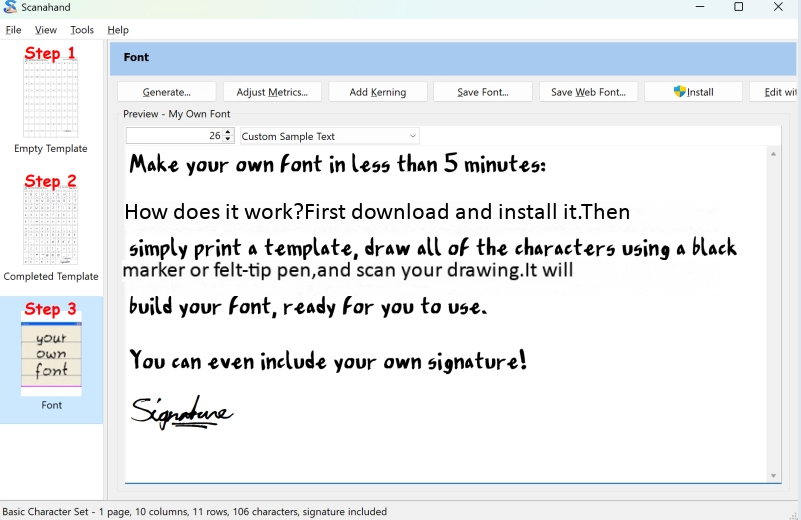Image resolution: width=801 pixels, height=520 pixels.
Task: Click the Install button with shield icon
Action: pos(693,92)
